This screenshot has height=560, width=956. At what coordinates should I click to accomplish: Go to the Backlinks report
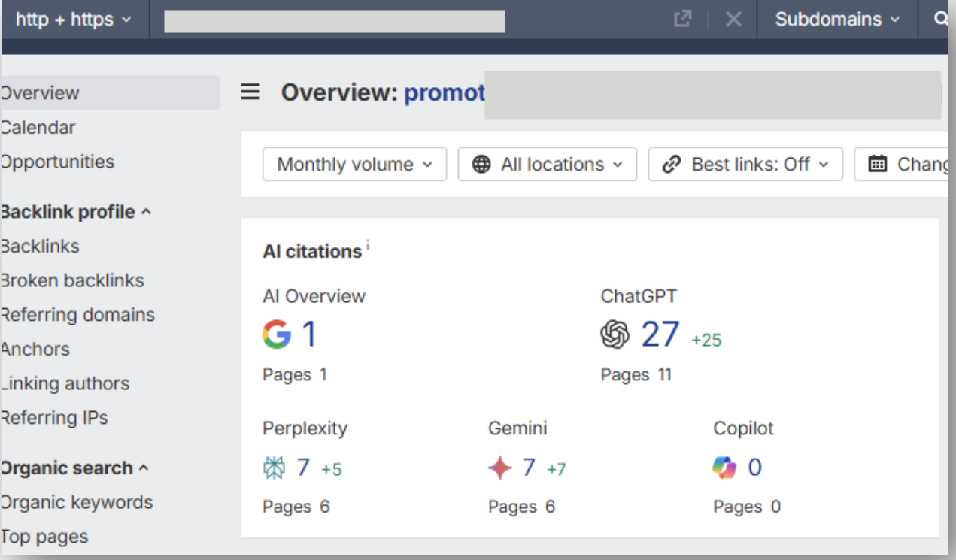[x=40, y=247]
